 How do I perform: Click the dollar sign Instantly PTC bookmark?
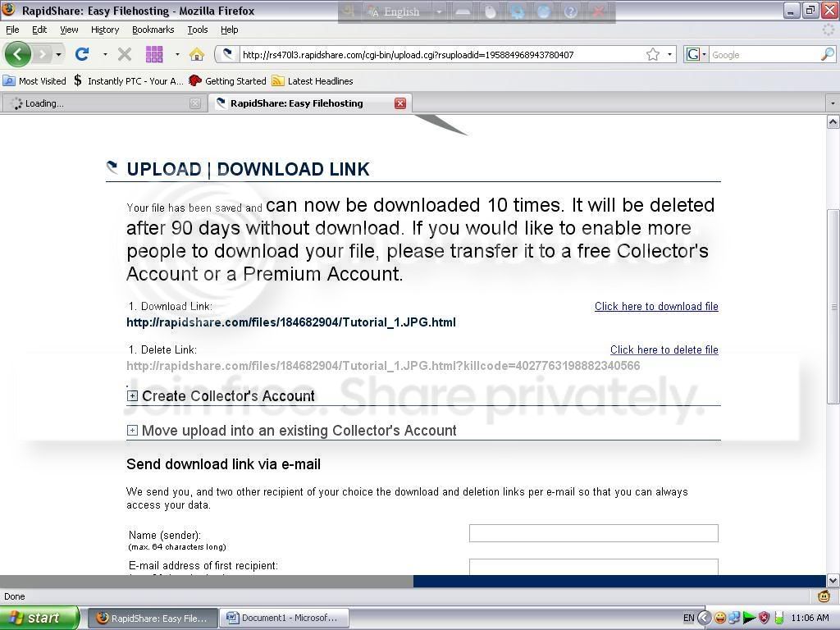129,81
